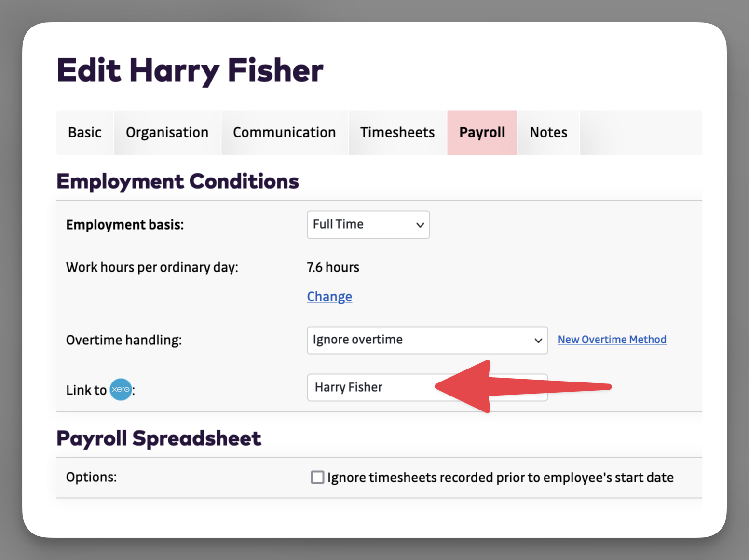This screenshot has height=560, width=749.
Task: Open the Timesheets tab
Action: [397, 133]
